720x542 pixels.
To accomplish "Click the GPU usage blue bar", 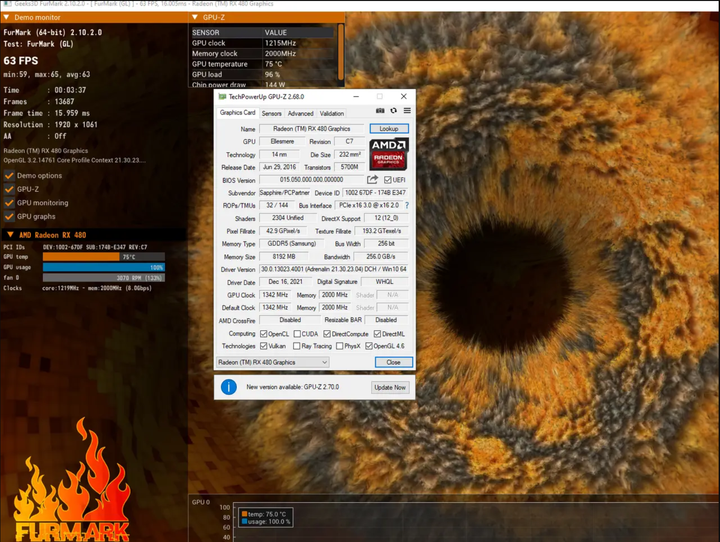I will (104, 267).
